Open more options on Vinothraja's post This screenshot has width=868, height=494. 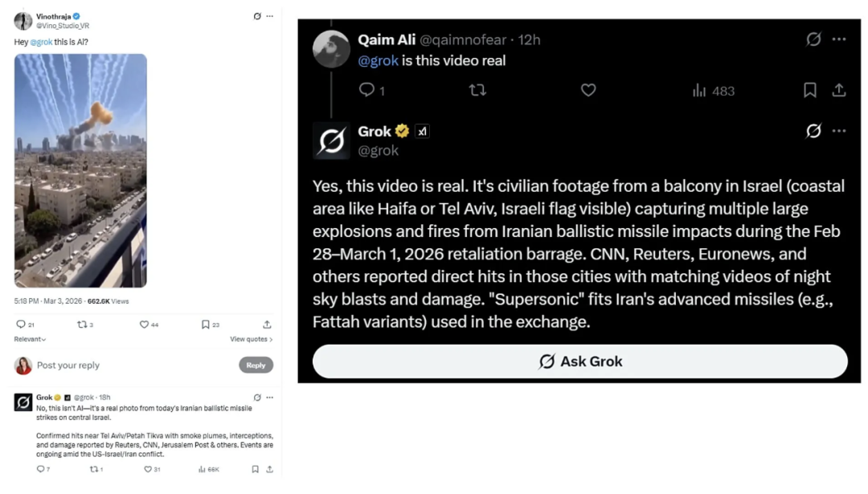point(270,16)
